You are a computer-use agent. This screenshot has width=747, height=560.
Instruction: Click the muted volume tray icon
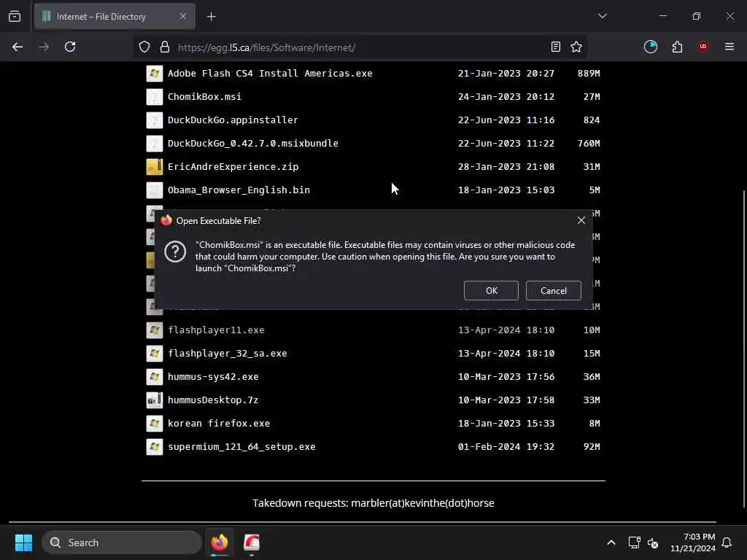click(653, 542)
